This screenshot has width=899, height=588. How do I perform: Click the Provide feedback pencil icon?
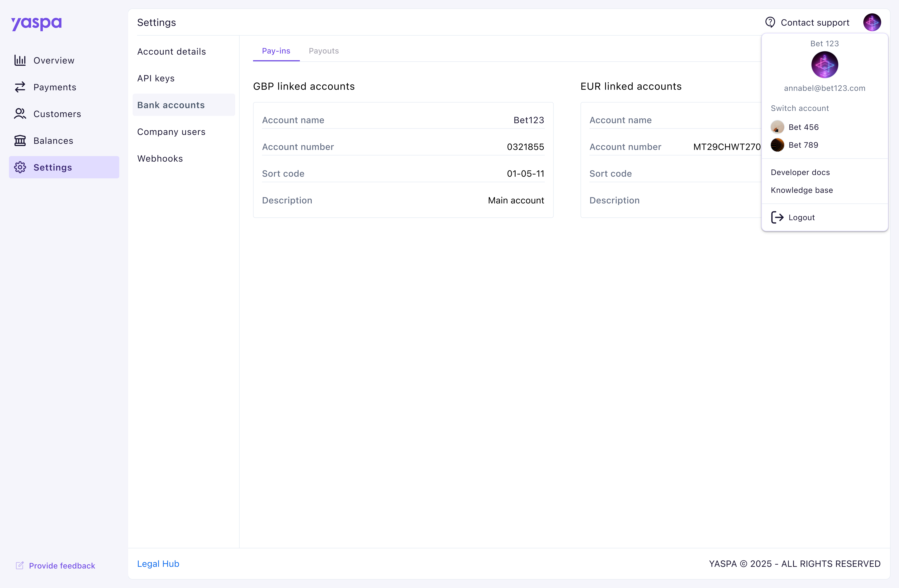[x=20, y=565]
